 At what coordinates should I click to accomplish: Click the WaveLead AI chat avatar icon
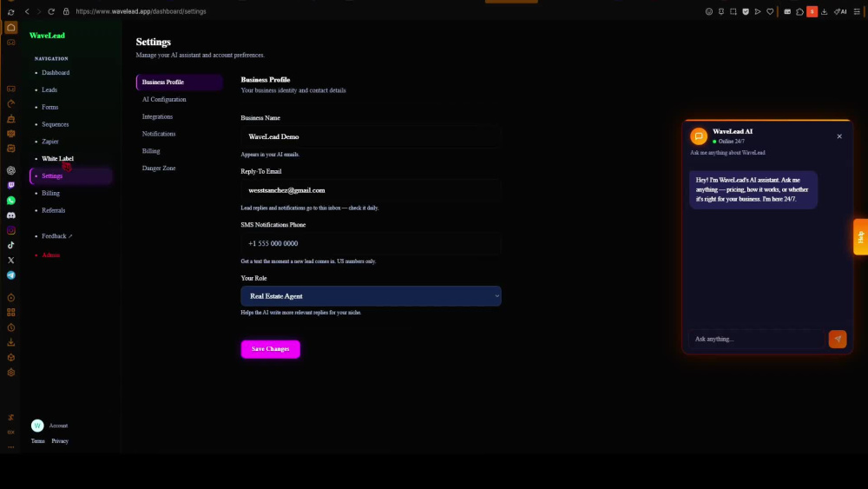pyautogui.click(x=699, y=136)
